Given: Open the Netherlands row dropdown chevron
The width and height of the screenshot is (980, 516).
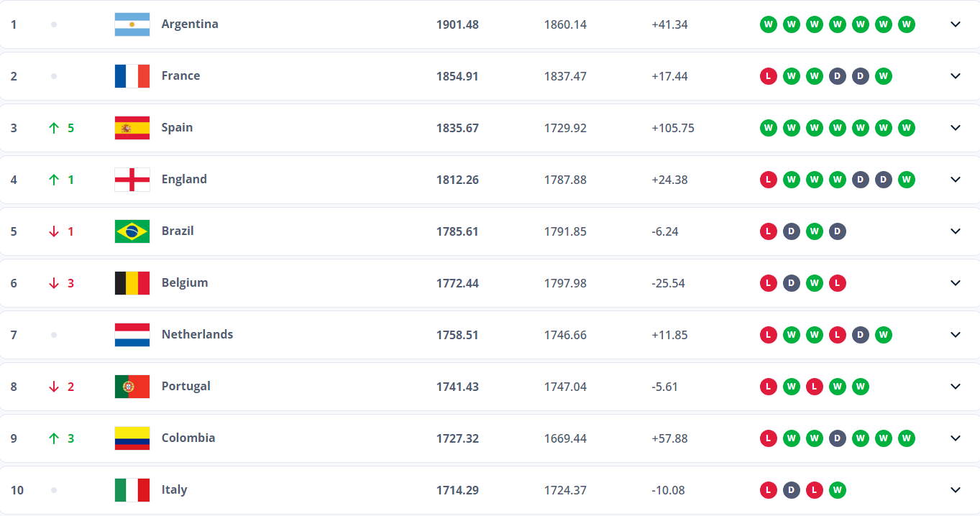Looking at the screenshot, I should pyautogui.click(x=956, y=335).
